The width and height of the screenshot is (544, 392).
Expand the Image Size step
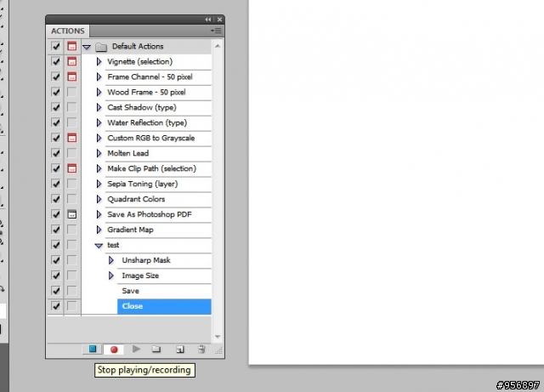click(111, 276)
